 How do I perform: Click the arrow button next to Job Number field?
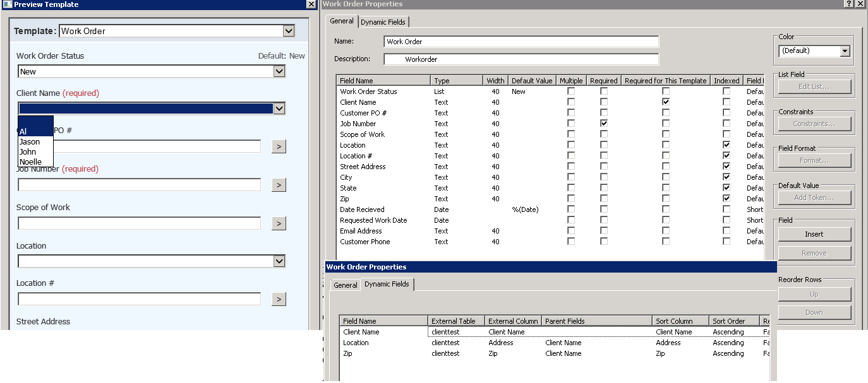pos(279,185)
